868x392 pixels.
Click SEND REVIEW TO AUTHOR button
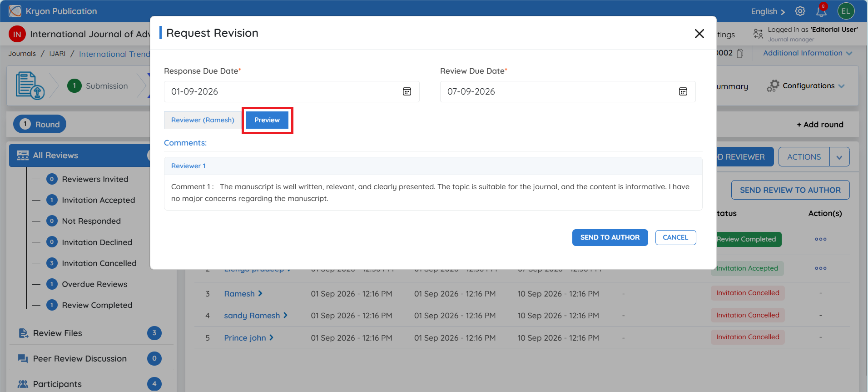[x=790, y=190]
